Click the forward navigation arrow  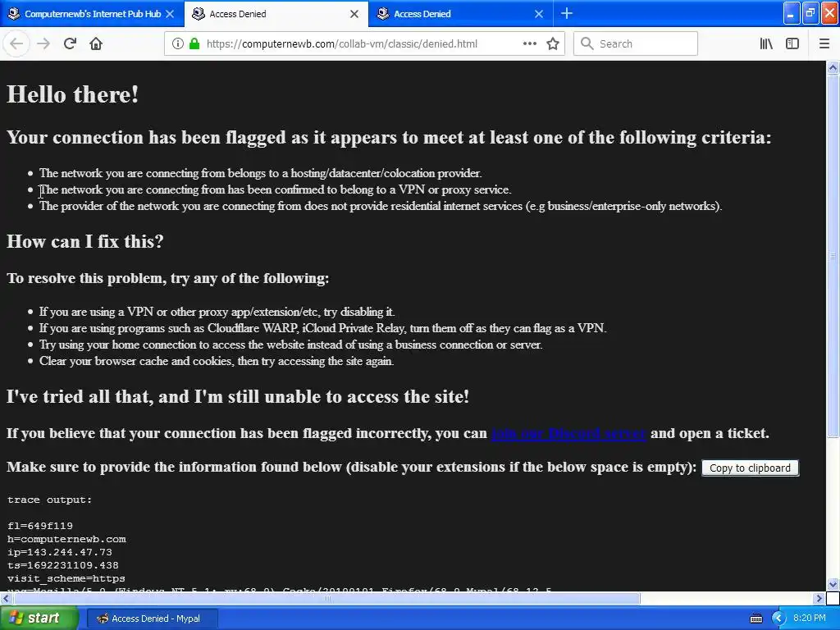point(43,43)
